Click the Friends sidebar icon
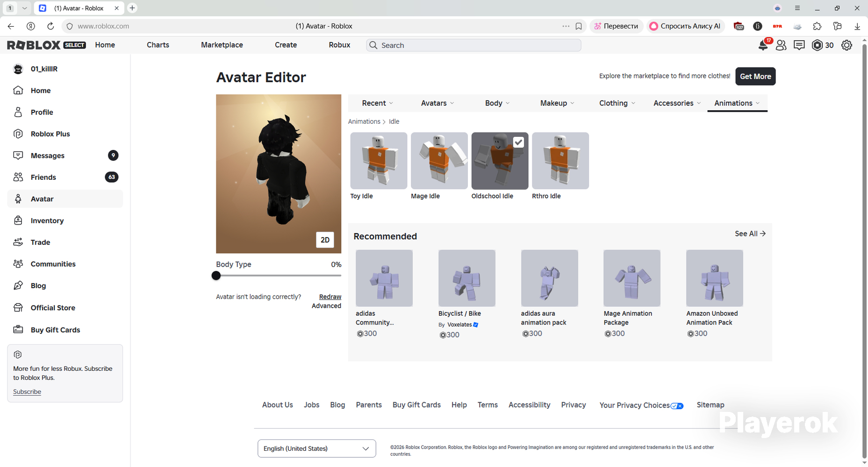 click(18, 177)
